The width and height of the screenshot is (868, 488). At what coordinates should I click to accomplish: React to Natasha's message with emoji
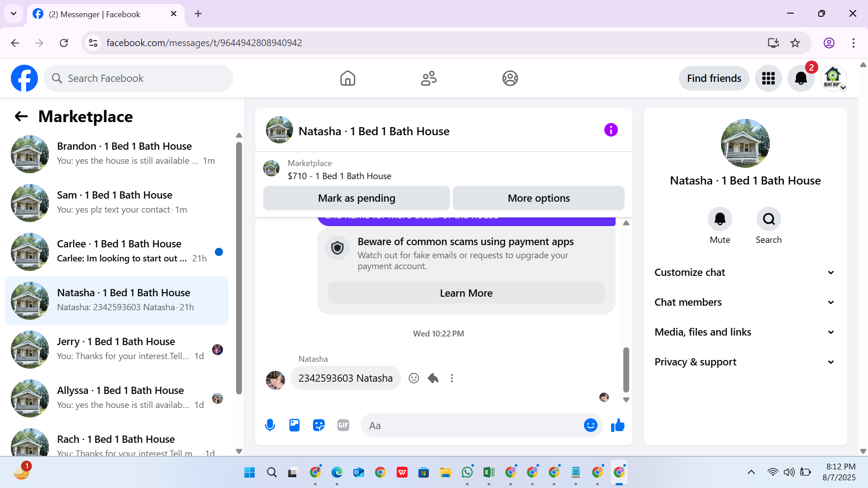[414, 378]
